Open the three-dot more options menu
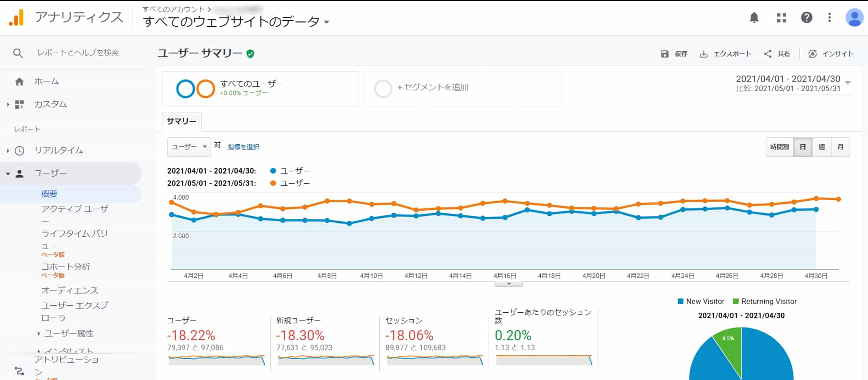 pos(829,17)
